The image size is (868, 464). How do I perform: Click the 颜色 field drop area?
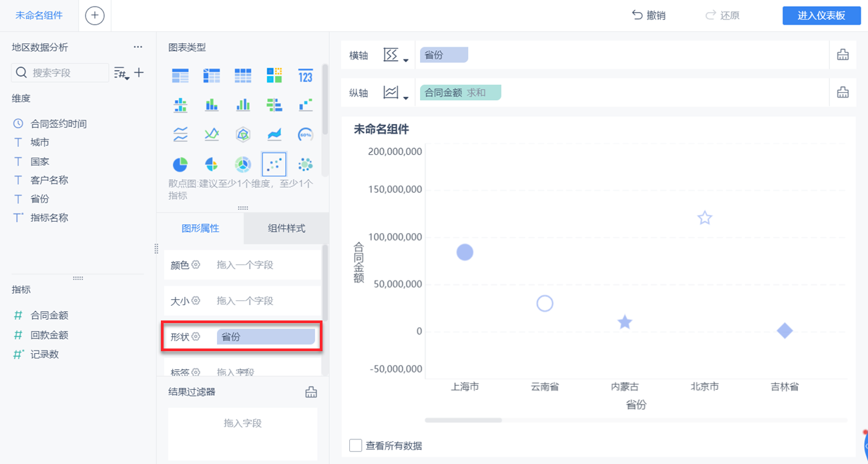point(267,265)
